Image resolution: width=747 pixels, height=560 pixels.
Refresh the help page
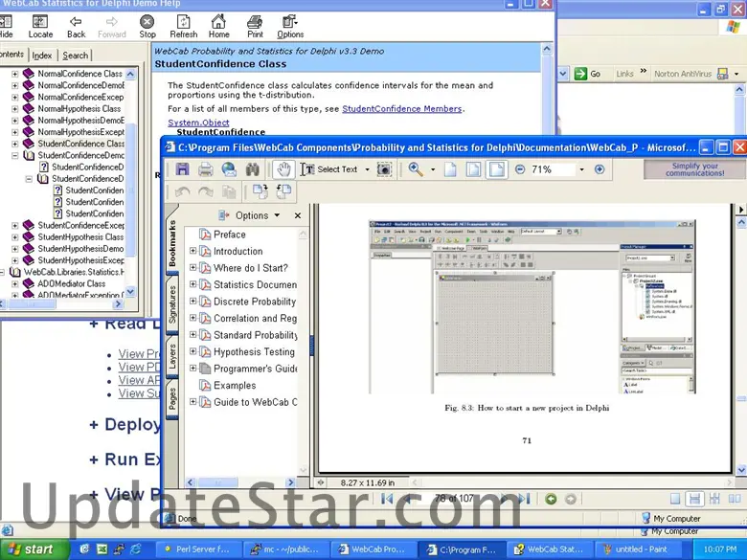click(184, 27)
